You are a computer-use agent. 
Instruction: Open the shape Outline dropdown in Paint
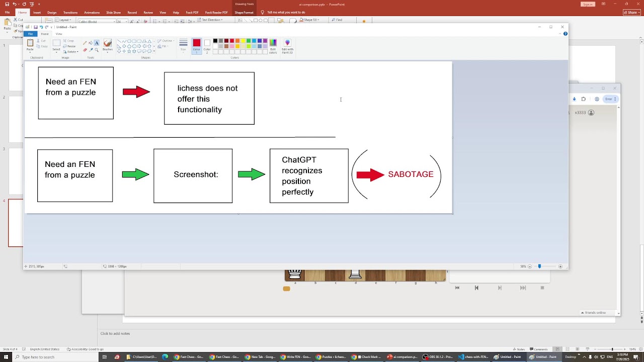click(166, 41)
